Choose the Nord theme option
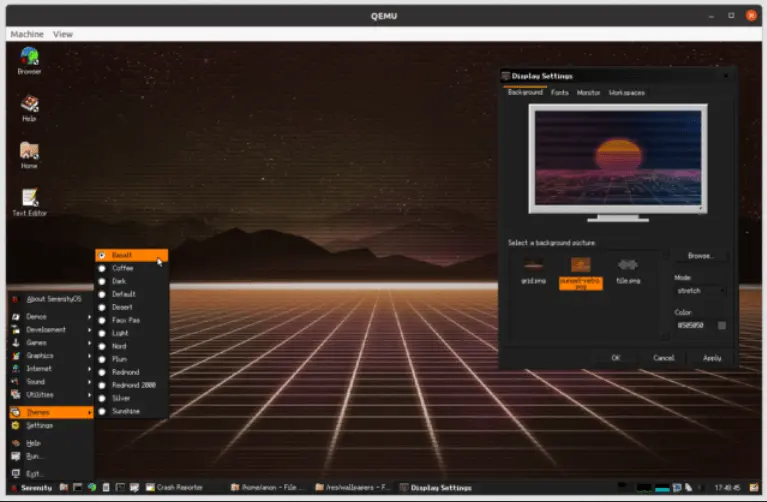Image resolution: width=767 pixels, height=502 pixels. [x=103, y=346]
